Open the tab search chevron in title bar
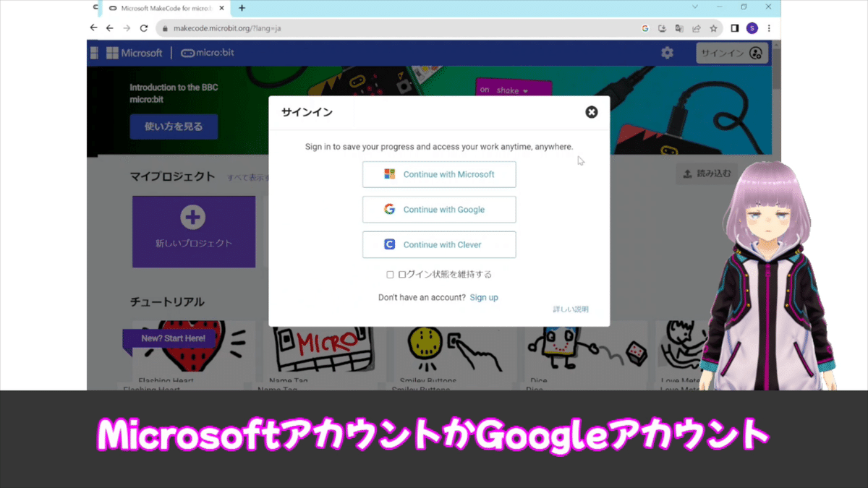This screenshot has width=868, height=488. [695, 7]
